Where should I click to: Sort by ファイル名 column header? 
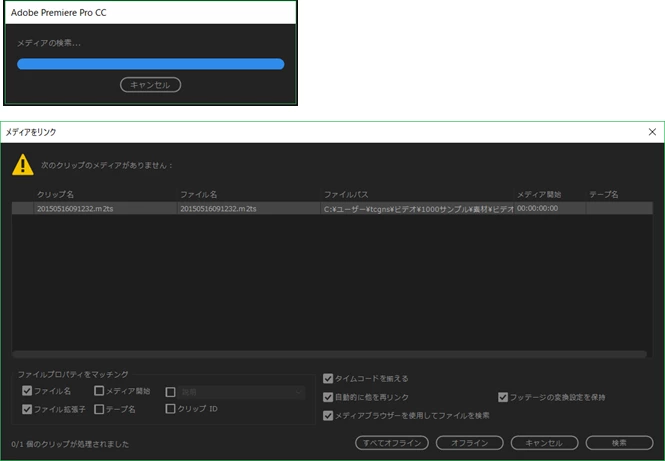(x=198, y=194)
